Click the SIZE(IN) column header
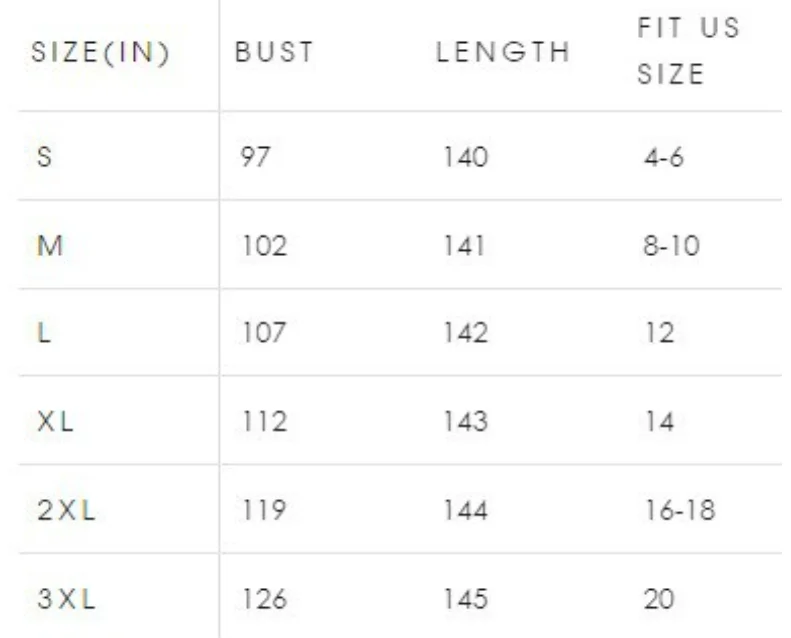This screenshot has height=638, width=791. [100, 52]
